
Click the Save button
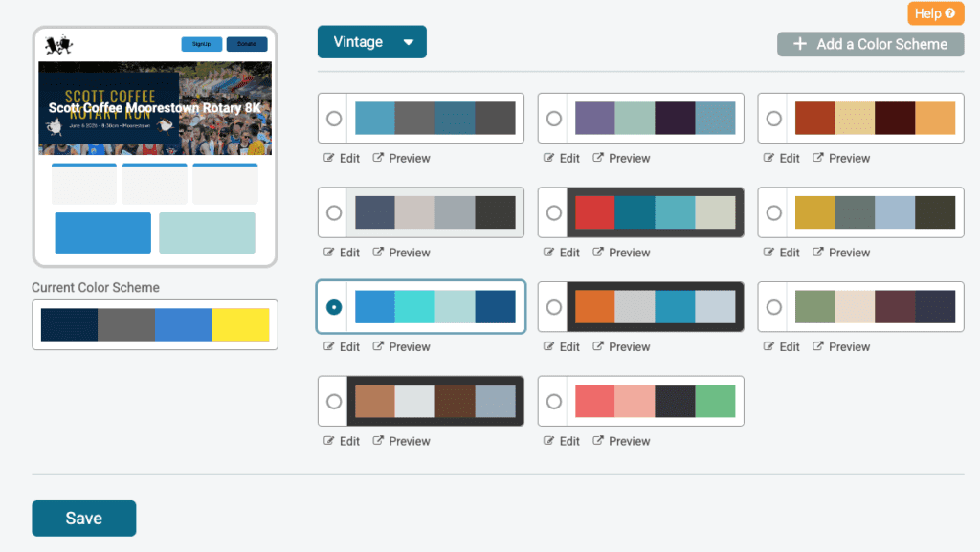[84, 519]
